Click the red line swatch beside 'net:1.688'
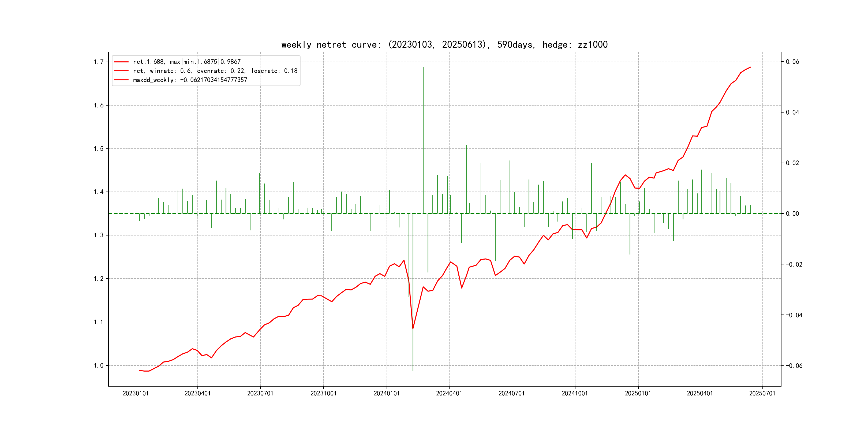The image size is (868, 434). (x=121, y=62)
